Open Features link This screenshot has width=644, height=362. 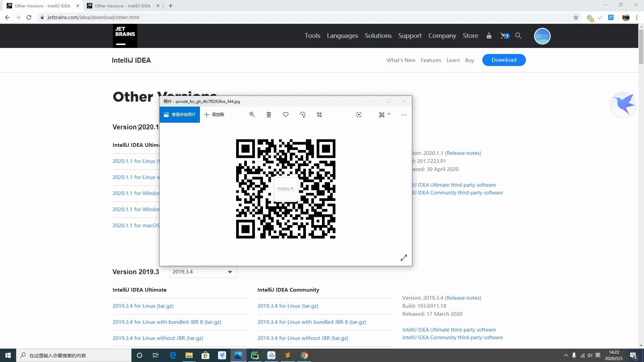pyautogui.click(x=431, y=60)
